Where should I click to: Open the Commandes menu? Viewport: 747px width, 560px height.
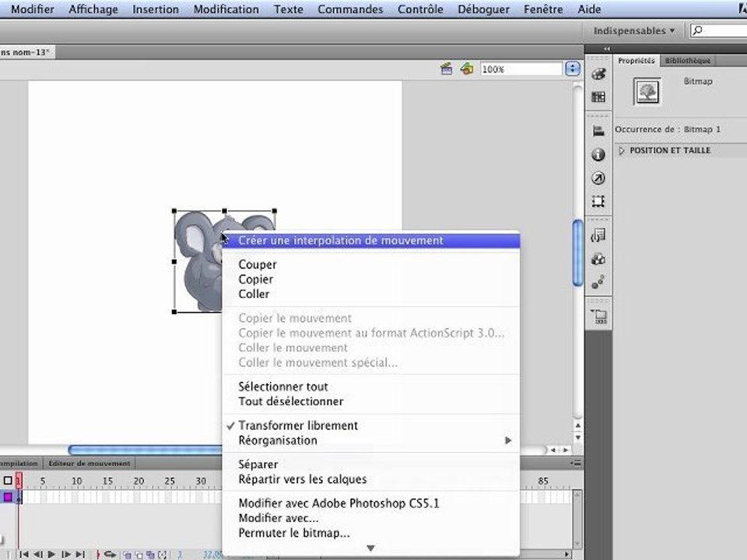[x=350, y=9]
